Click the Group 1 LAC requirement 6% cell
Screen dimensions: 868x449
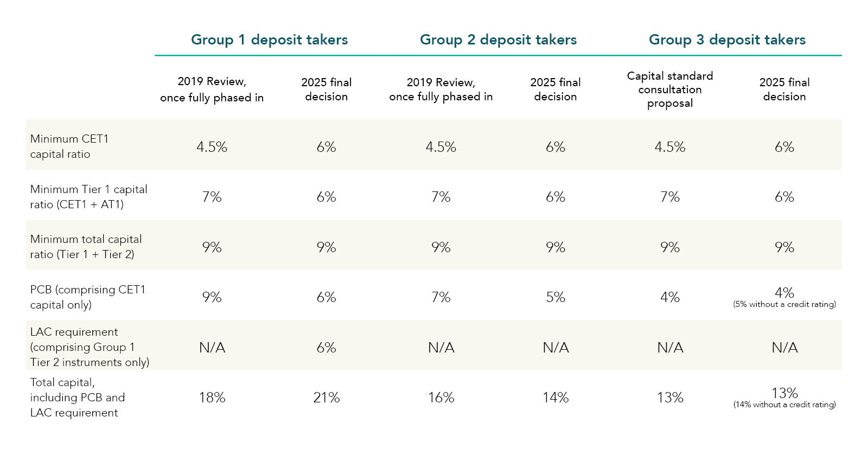click(327, 348)
